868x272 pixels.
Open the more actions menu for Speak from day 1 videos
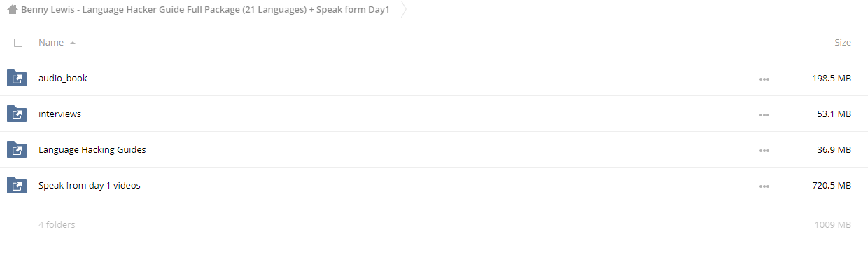click(x=764, y=186)
